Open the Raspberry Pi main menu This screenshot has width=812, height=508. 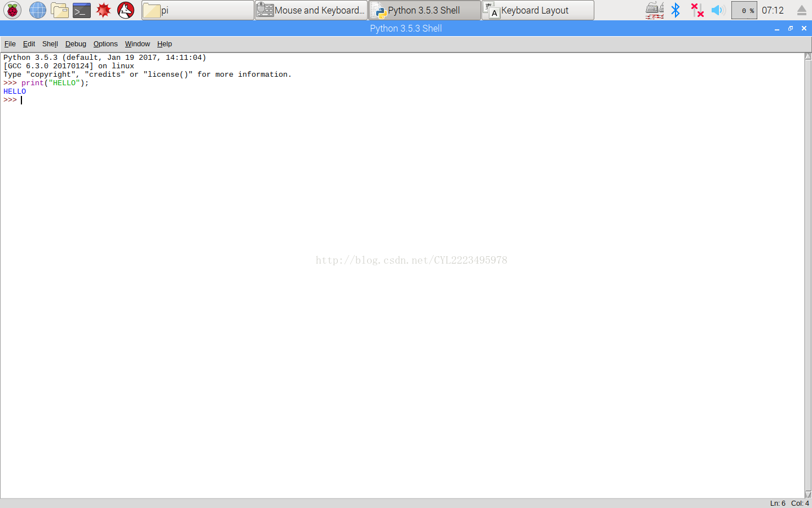pyautogui.click(x=12, y=10)
